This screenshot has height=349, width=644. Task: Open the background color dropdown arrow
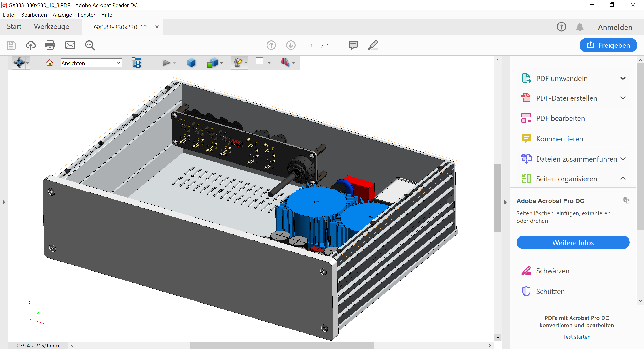click(x=269, y=63)
